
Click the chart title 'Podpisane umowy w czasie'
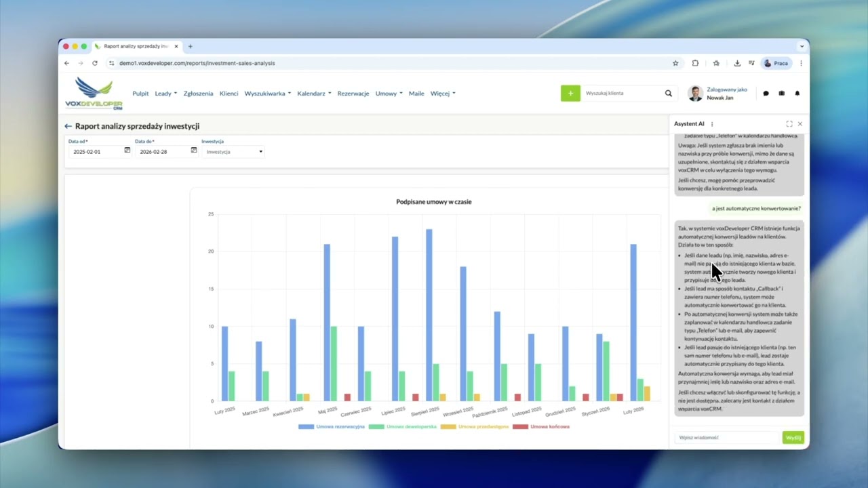[434, 202]
